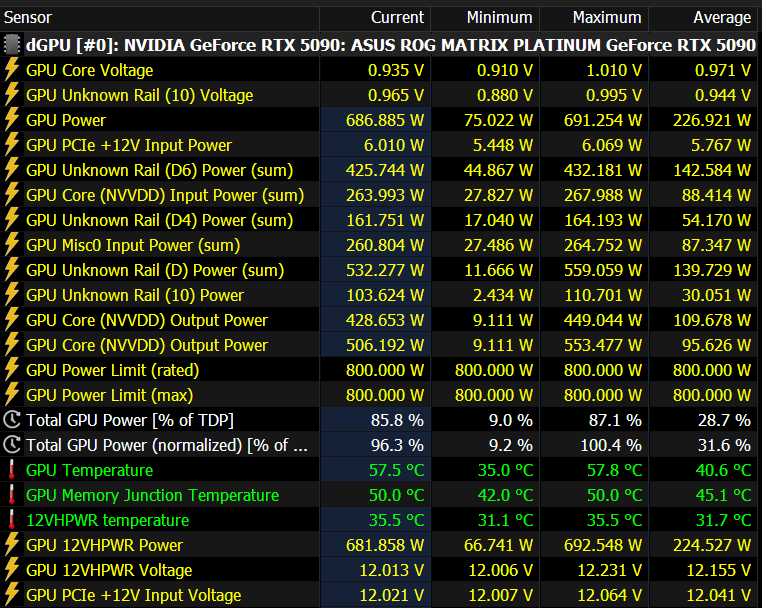Click lightning icon beside GPU Power Limit (rated)
Image resolution: width=762 pixels, height=608 pixels.
click(x=12, y=370)
